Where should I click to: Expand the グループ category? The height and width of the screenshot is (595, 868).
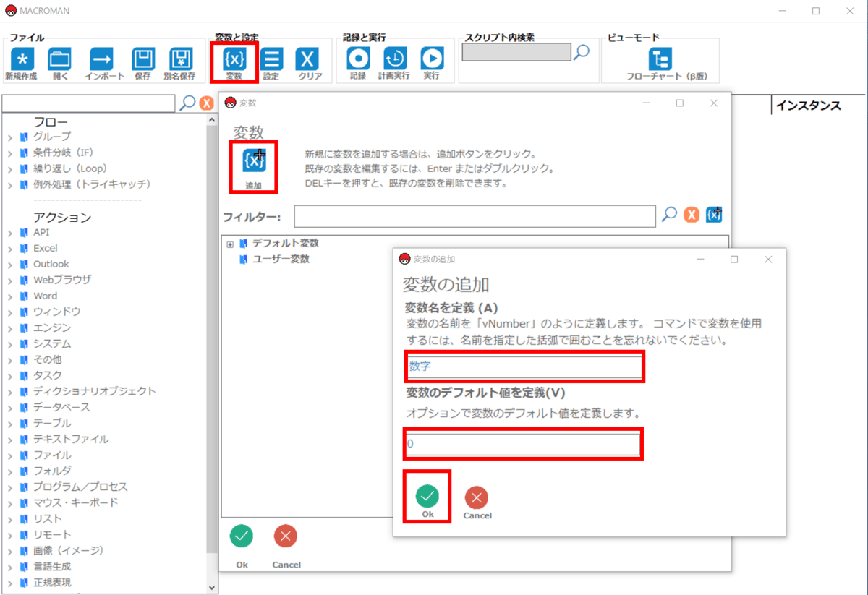[x=10, y=137]
